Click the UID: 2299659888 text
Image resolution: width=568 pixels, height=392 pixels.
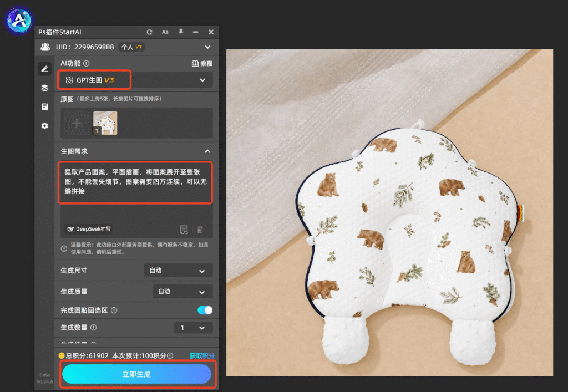[x=85, y=47]
